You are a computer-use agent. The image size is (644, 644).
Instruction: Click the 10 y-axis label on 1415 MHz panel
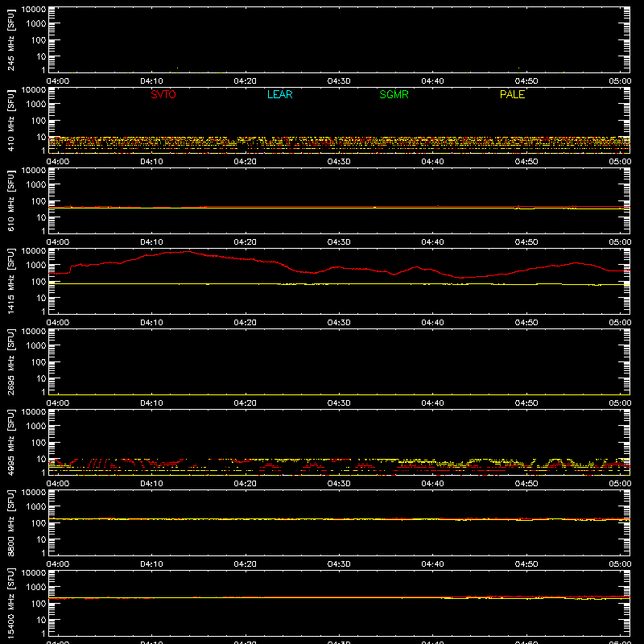point(41,298)
